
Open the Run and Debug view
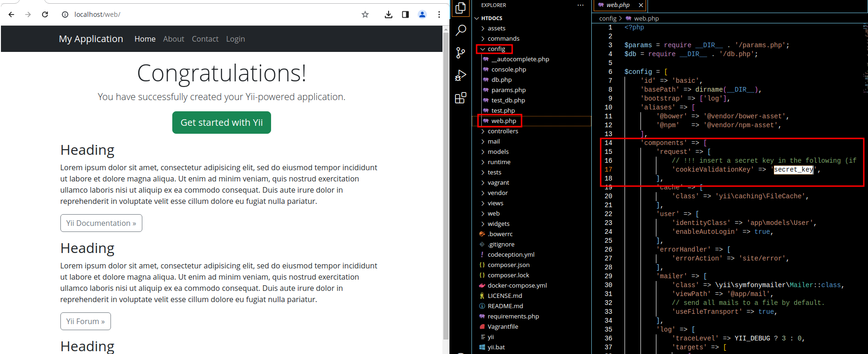[x=461, y=75]
